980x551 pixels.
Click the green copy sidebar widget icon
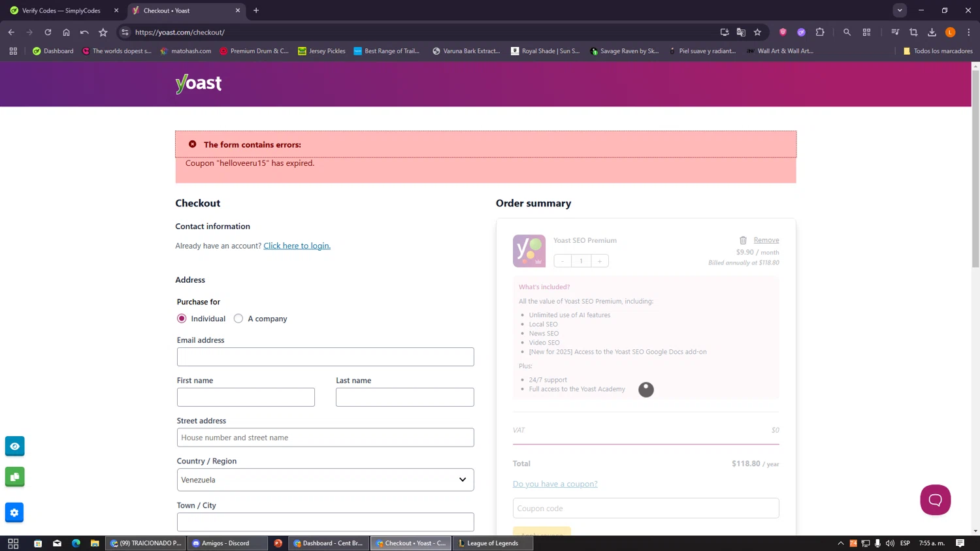[x=14, y=477]
